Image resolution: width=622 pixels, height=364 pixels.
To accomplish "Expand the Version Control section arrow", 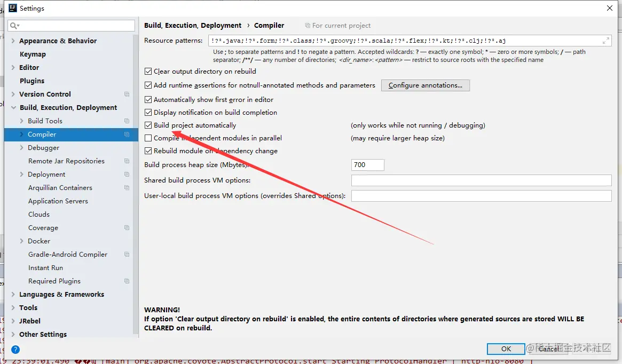I will (13, 94).
